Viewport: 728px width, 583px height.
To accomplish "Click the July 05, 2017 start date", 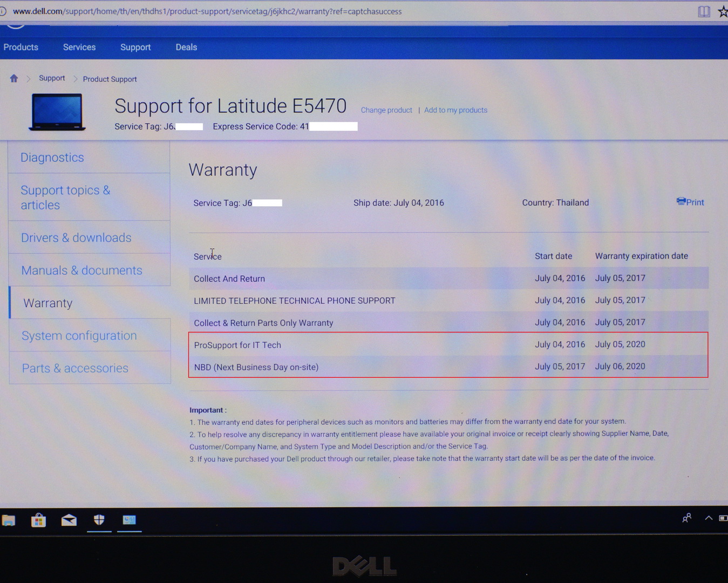I will (x=560, y=367).
